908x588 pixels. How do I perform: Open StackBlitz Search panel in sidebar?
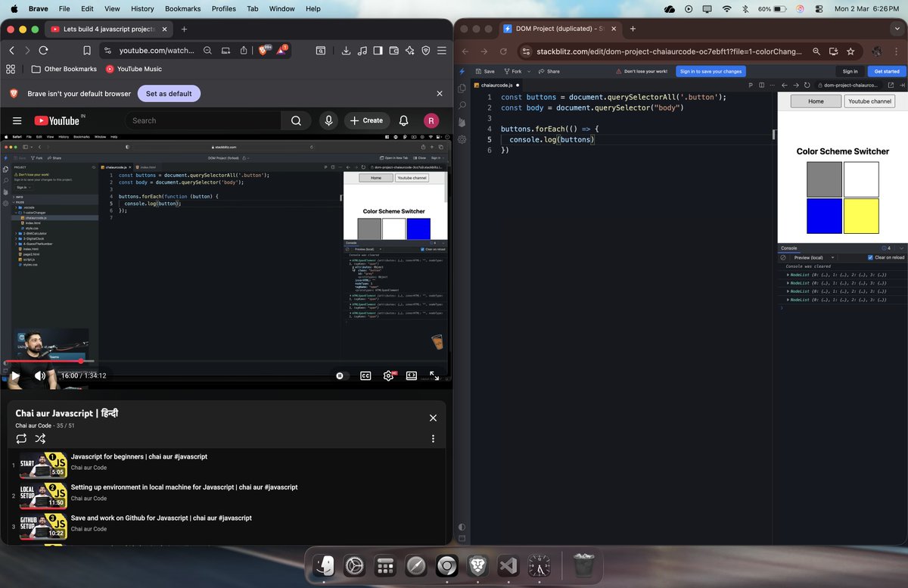point(462,105)
